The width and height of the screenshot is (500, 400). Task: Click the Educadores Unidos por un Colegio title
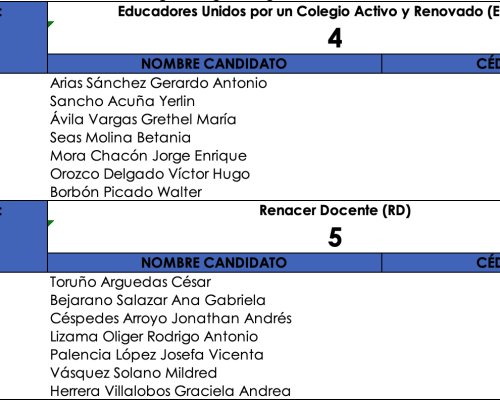(308, 12)
